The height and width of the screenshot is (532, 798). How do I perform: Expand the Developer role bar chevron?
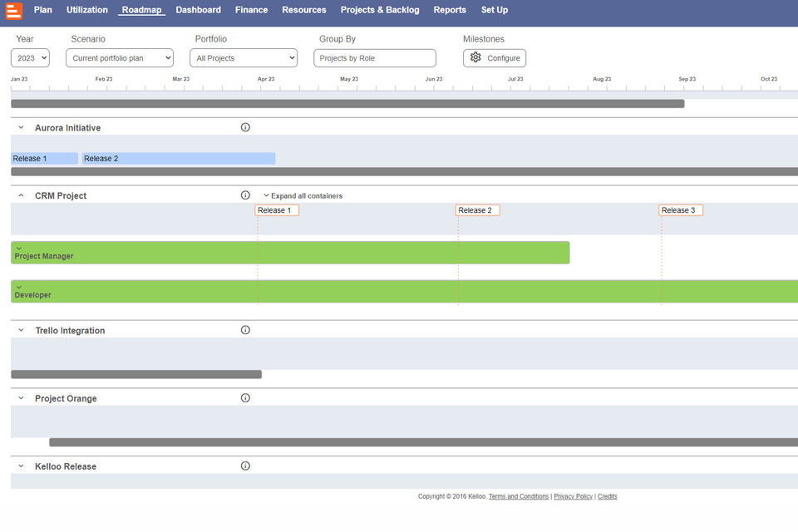point(19,287)
